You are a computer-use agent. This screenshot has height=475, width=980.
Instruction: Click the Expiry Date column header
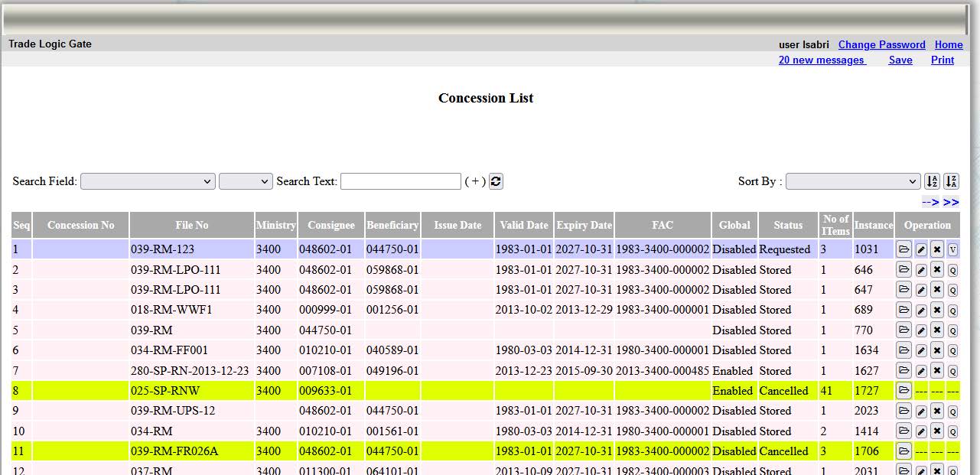584,225
